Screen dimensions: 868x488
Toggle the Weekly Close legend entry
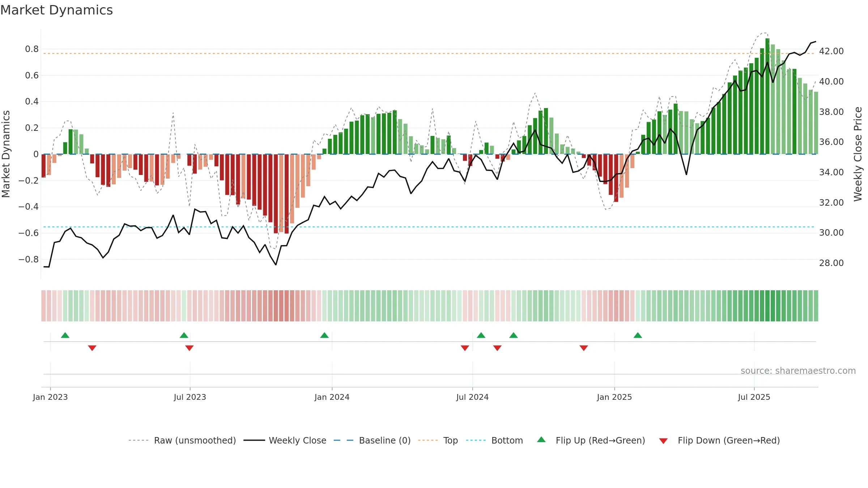point(285,440)
